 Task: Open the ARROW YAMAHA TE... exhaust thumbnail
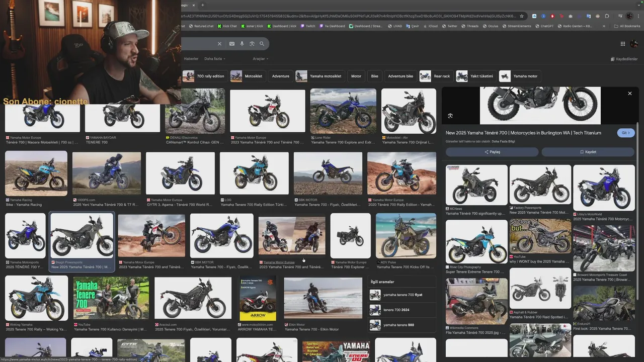[258, 298]
